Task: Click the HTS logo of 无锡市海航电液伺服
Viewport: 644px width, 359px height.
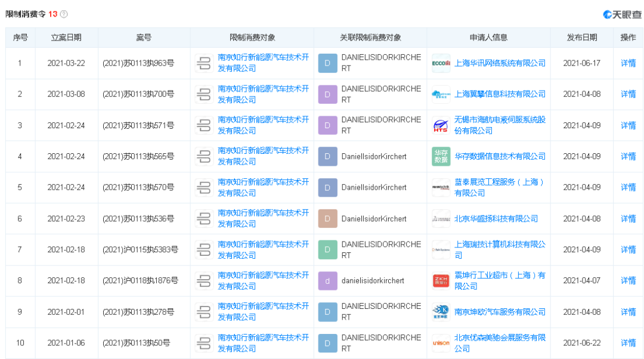Action: pyautogui.click(x=441, y=125)
